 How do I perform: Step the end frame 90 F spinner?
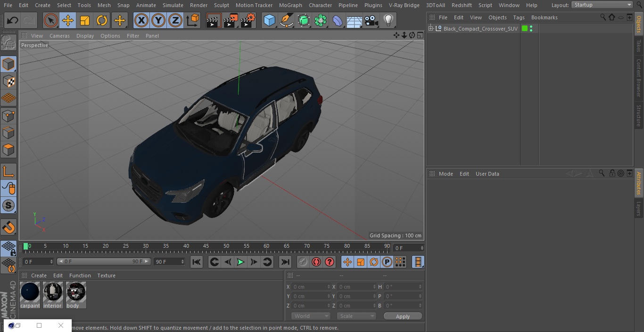(183, 261)
